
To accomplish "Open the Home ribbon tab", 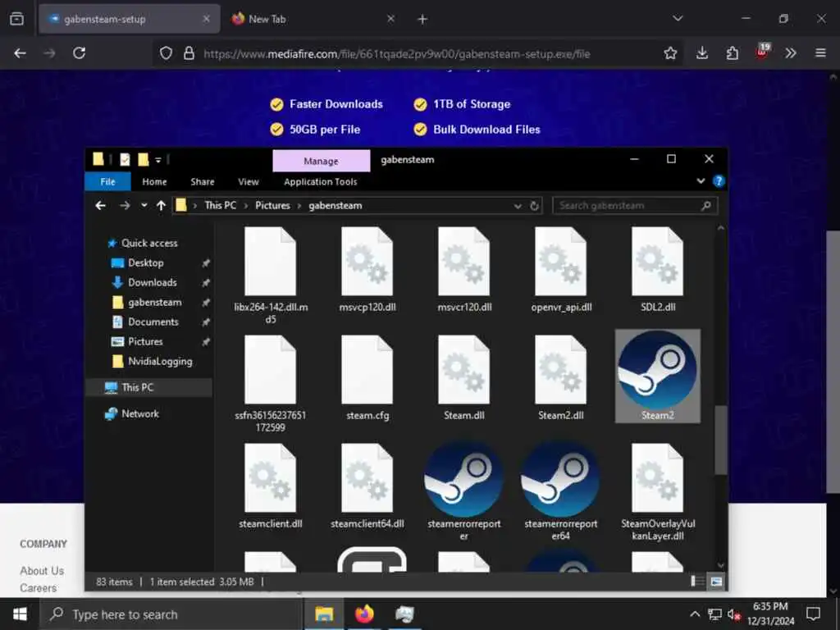I will (x=154, y=181).
